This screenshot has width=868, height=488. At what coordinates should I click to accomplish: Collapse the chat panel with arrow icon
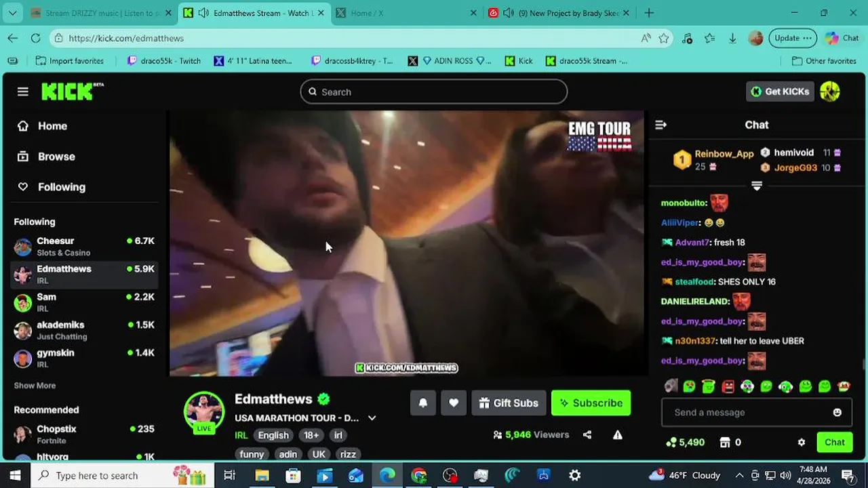(661, 125)
